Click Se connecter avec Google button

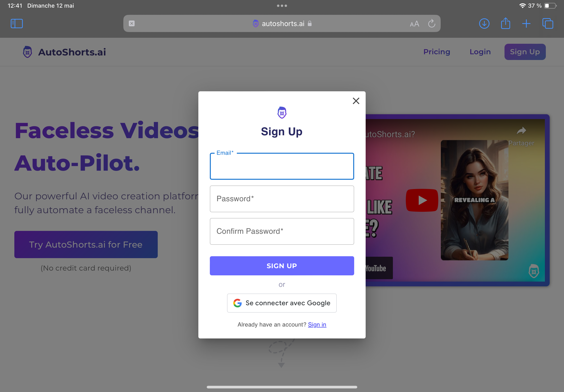tap(282, 303)
